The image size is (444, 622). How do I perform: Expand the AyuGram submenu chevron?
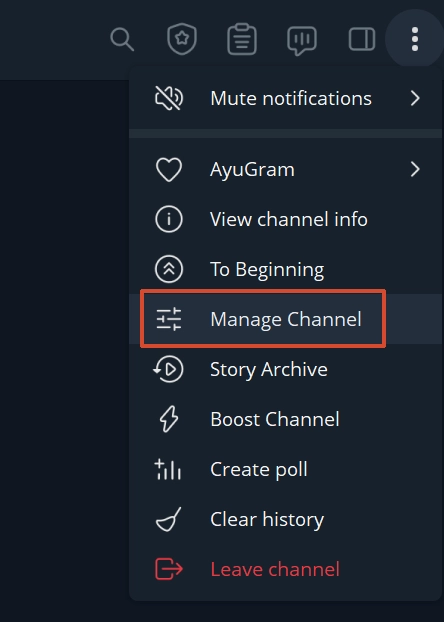coord(415,169)
